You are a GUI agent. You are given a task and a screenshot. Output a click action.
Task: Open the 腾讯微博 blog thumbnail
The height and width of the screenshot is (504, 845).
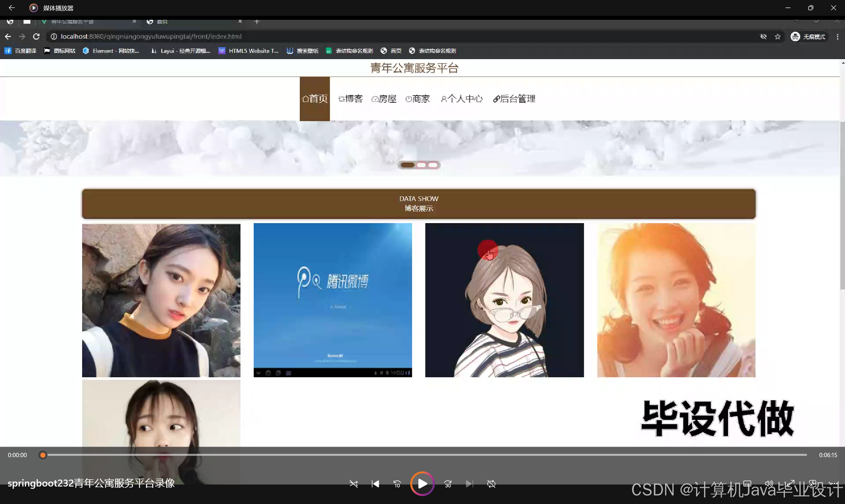[333, 300]
